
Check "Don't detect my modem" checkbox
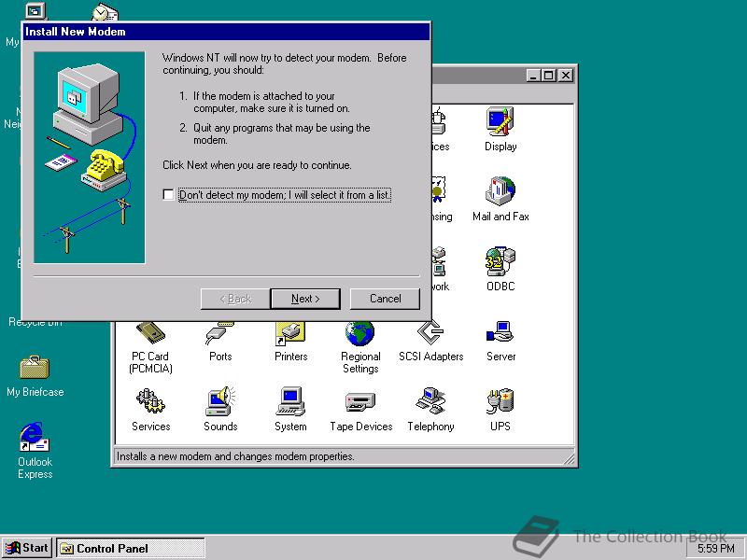pos(168,195)
